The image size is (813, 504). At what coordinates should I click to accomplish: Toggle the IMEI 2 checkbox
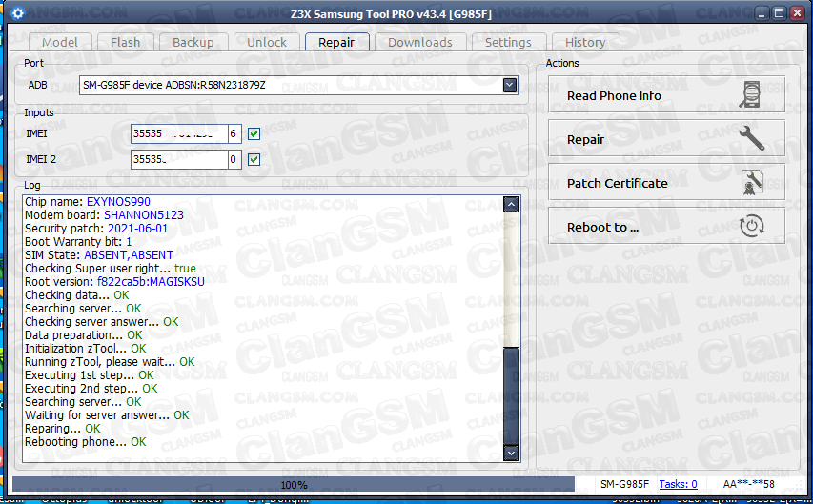254,160
